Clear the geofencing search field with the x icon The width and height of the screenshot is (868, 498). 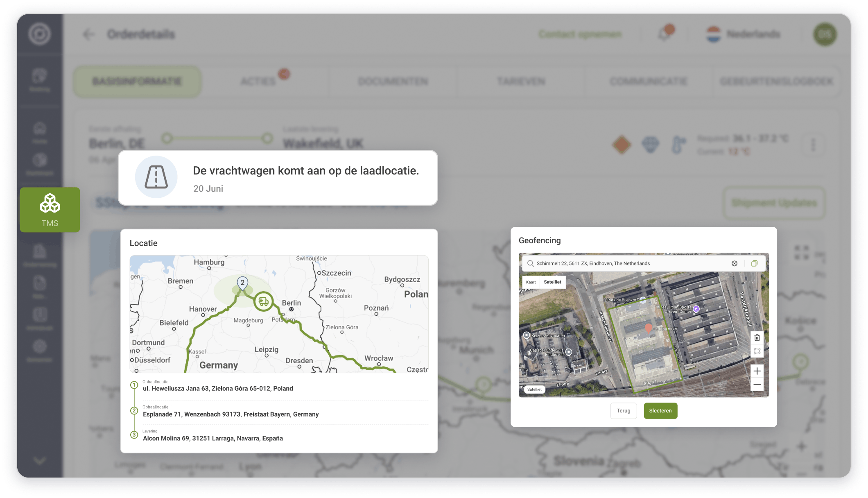tap(734, 263)
